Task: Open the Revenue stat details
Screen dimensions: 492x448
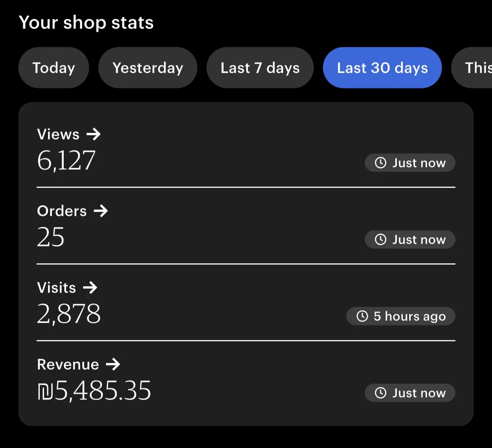Action: (x=68, y=364)
